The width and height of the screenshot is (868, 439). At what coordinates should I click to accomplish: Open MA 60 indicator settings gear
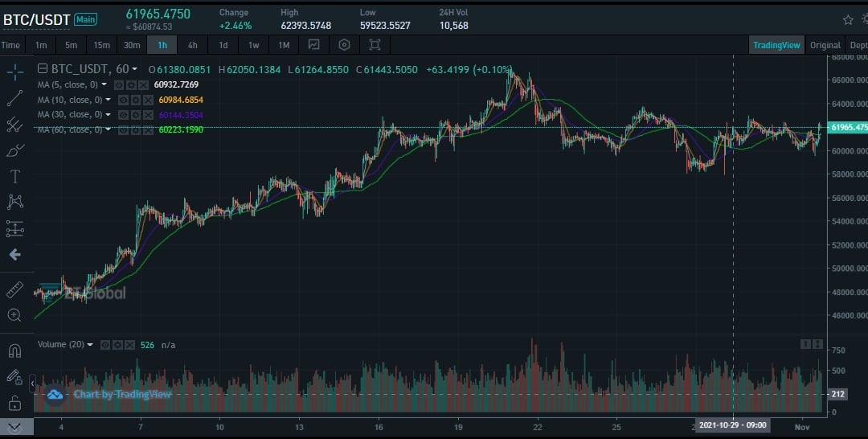(x=136, y=130)
